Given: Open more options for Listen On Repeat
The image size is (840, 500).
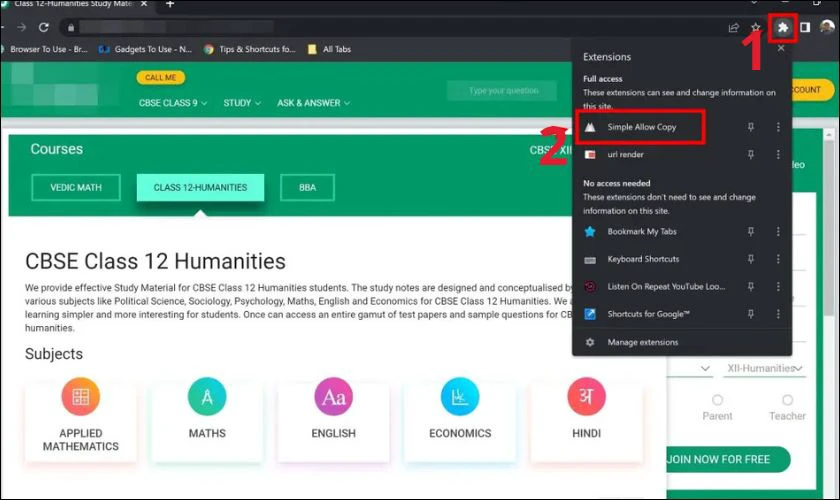Looking at the screenshot, I should 778,287.
